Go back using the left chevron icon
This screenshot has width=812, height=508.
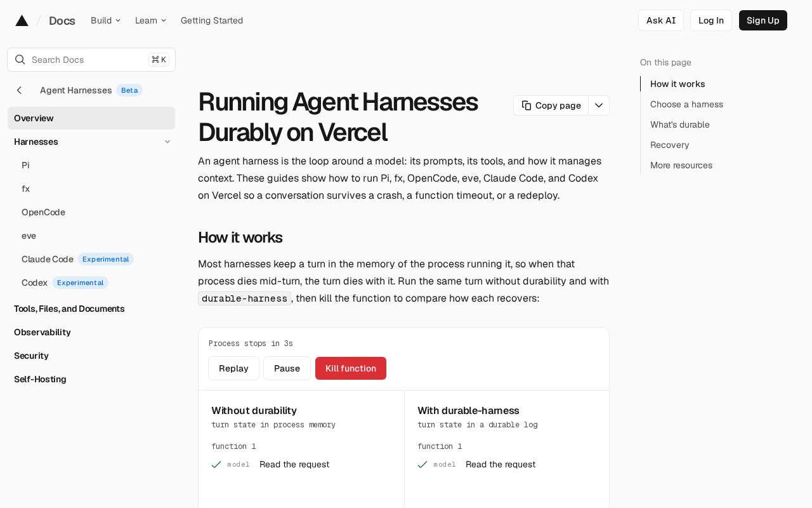coord(19,90)
